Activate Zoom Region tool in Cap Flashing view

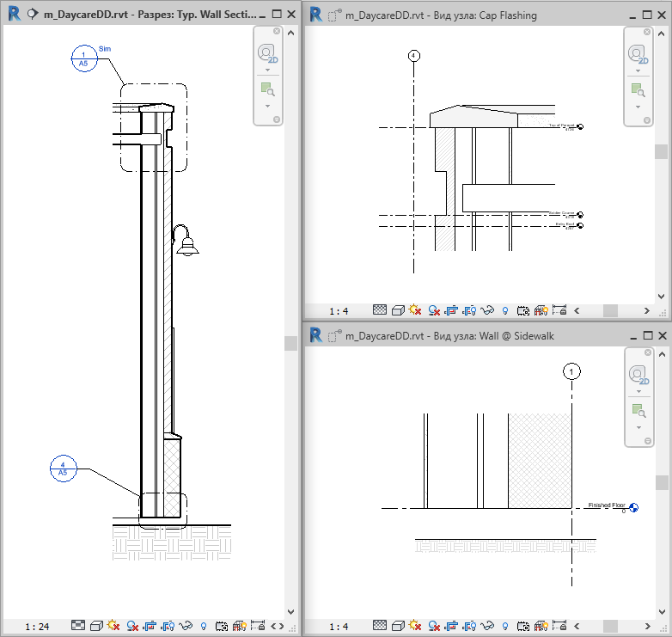638,90
